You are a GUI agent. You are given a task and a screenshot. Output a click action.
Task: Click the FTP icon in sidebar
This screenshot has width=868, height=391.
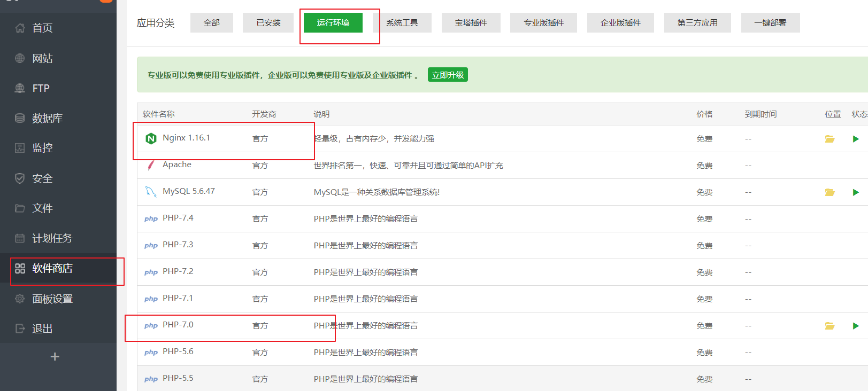(x=20, y=88)
